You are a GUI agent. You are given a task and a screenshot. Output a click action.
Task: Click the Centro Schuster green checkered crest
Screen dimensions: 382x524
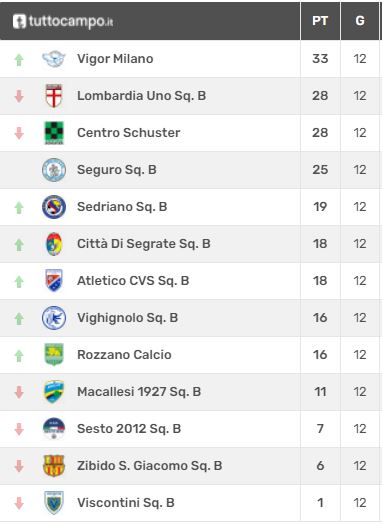pyautogui.click(x=54, y=133)
